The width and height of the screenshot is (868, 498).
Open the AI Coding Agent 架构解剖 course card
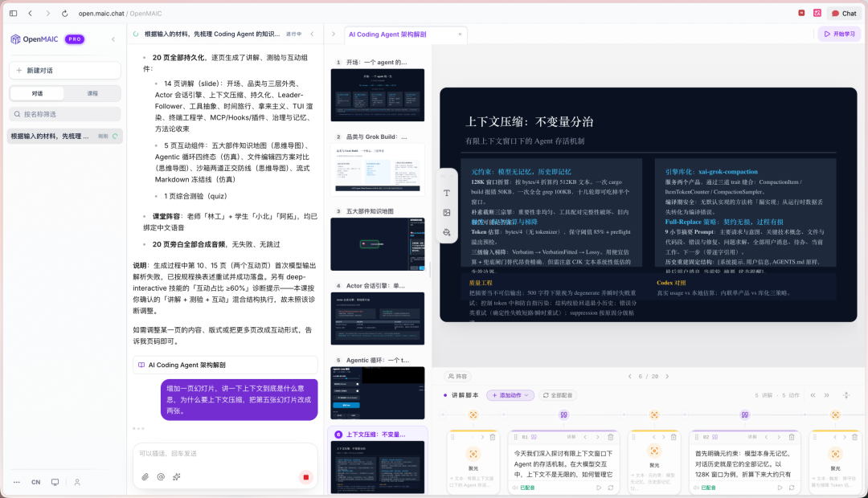225,365
